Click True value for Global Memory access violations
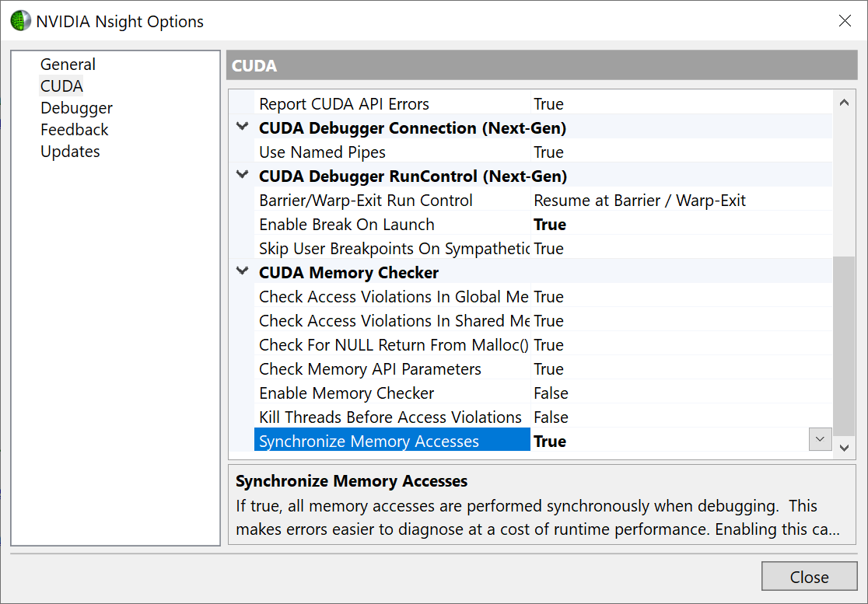 548,296
